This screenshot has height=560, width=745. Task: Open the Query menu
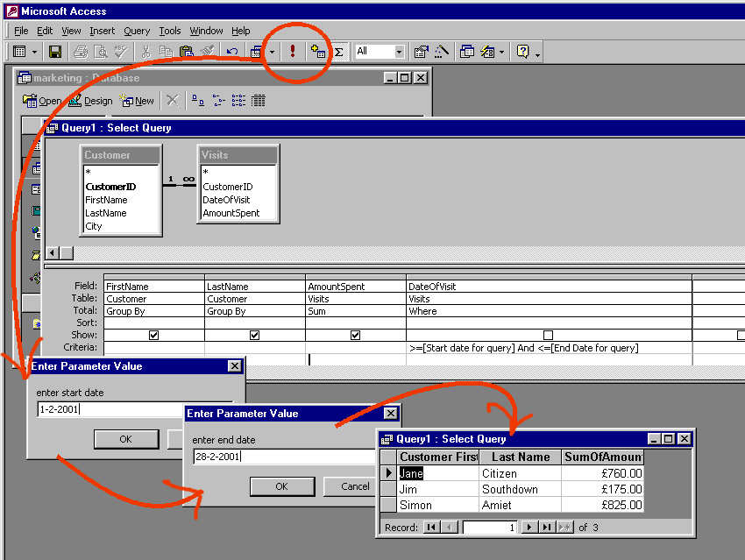[137, 31]
